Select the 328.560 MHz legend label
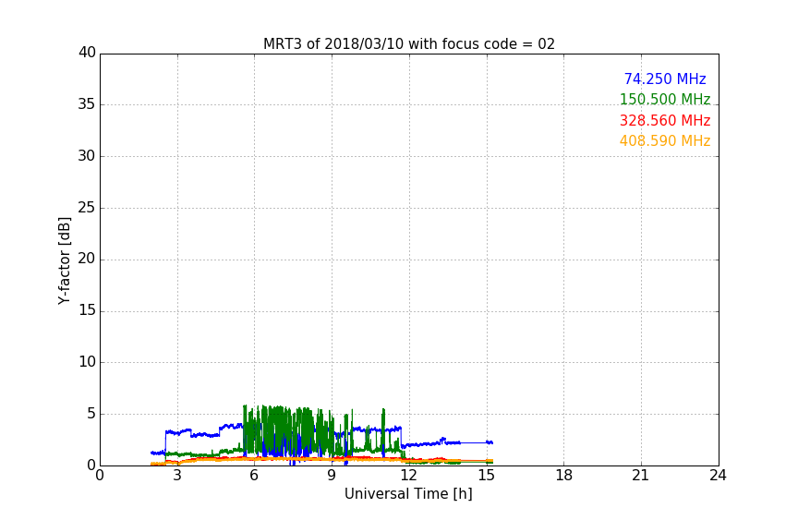The width and height of the screenshot is (798, 532). click(665, 121)
